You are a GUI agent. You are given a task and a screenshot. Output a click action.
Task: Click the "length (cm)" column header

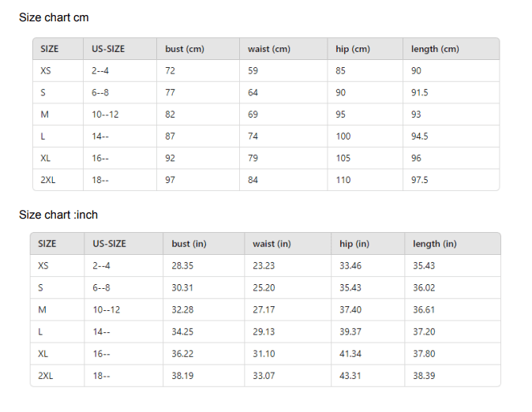point(435,49)
